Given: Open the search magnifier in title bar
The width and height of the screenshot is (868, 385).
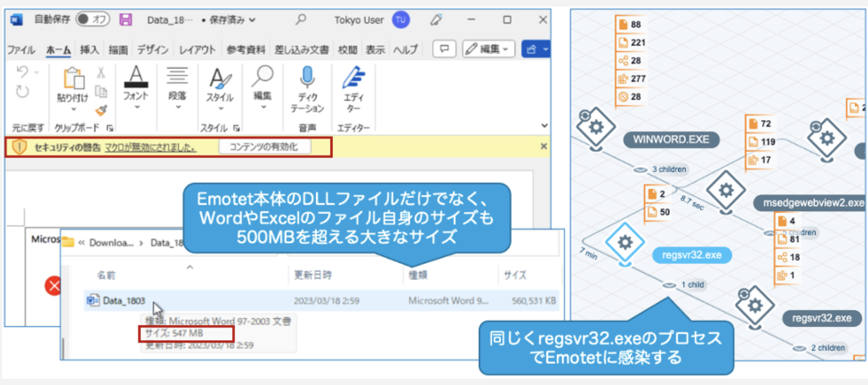Looking at the screenshot, I should 300,20.
